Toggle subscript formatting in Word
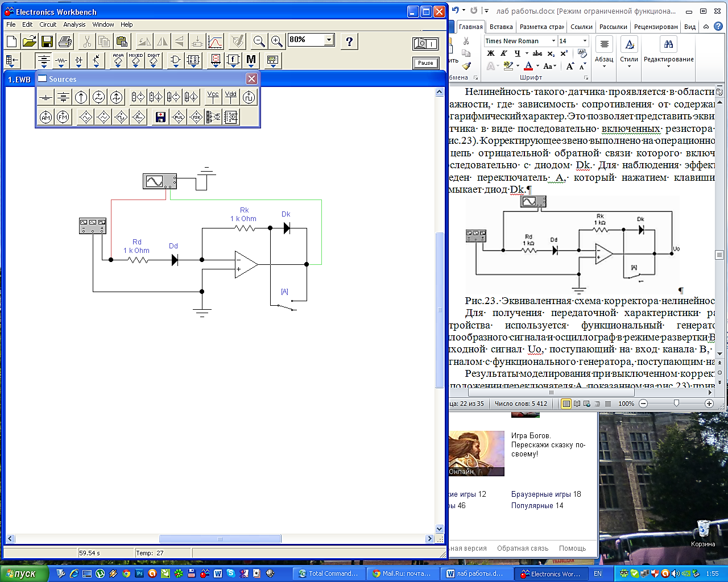 click(551, 53)
